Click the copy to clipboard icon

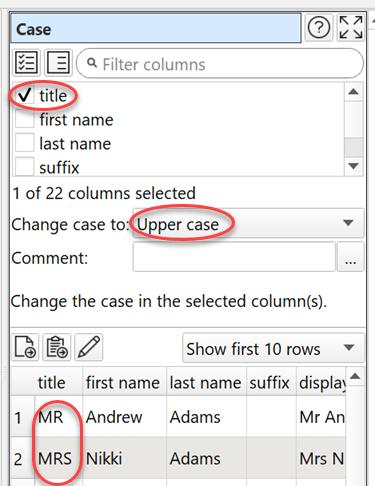57,347
